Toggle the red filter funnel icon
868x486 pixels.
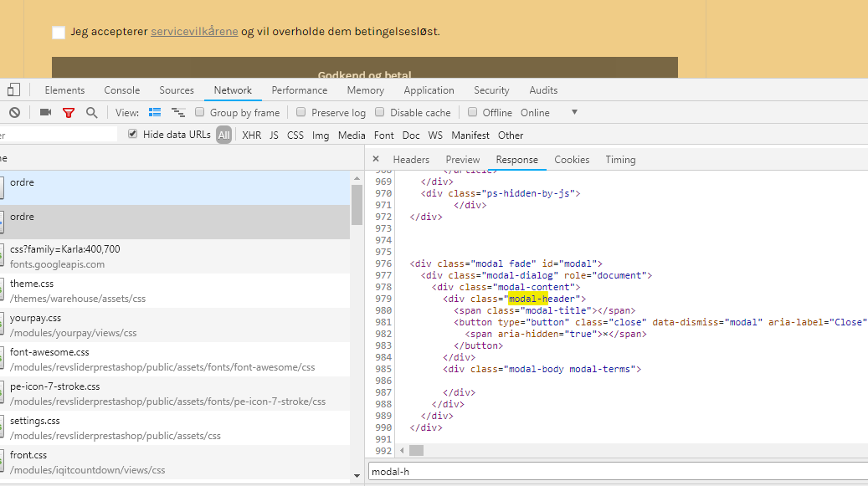pyautogui.click(x=69, y=113)
